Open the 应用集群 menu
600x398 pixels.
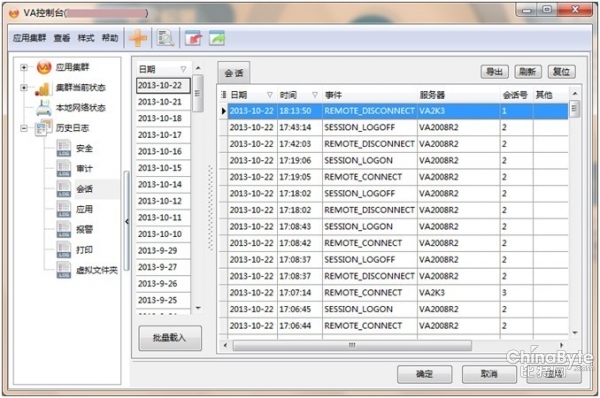click(x=29, y=38)
